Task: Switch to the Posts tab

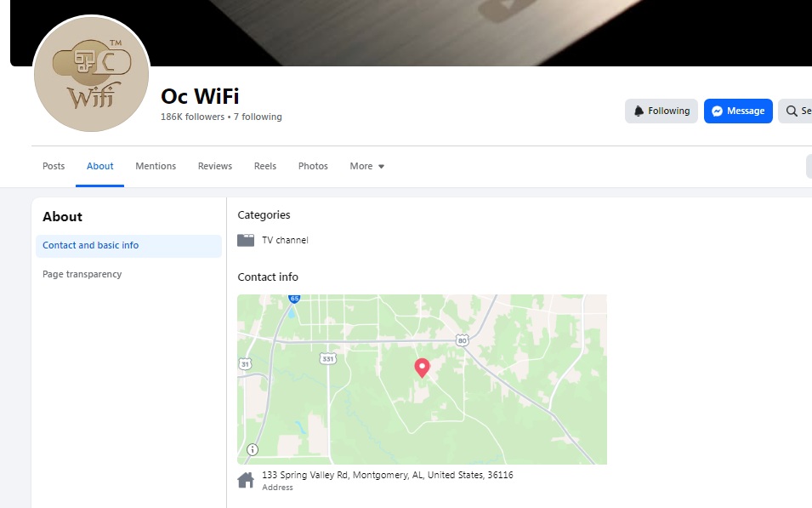Action: [54, 166]
